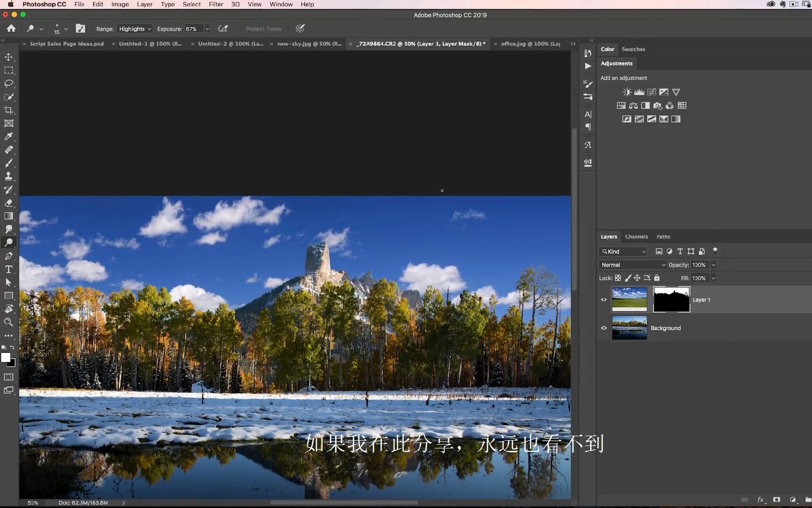The image size is (812, 508).
Task: Open the Normal blend mode dropdown
Action: pyautogui.click(x=632, y=265)
